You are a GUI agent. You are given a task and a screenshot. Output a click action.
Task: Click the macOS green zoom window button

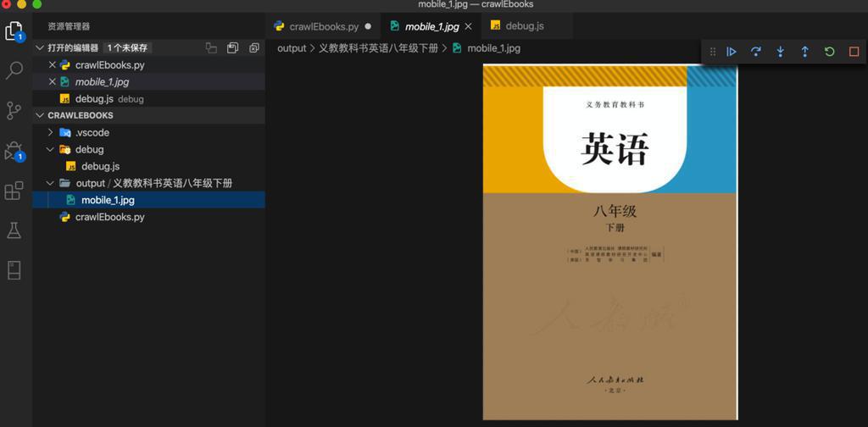37,4
